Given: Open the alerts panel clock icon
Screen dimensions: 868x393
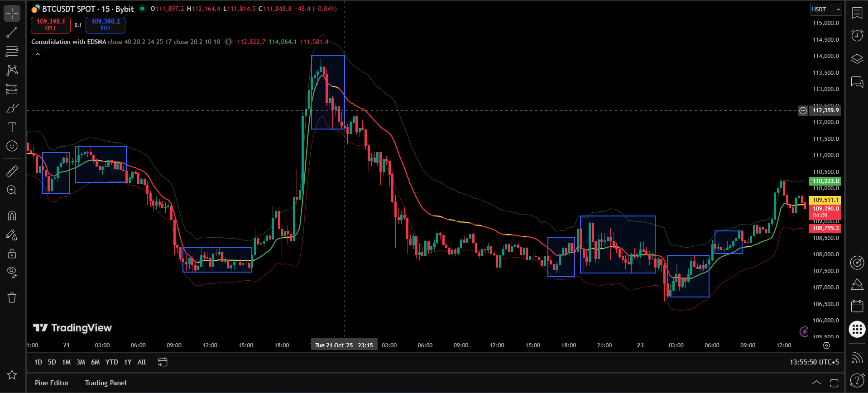Looking at the screenshot, I should coord(857,35).
